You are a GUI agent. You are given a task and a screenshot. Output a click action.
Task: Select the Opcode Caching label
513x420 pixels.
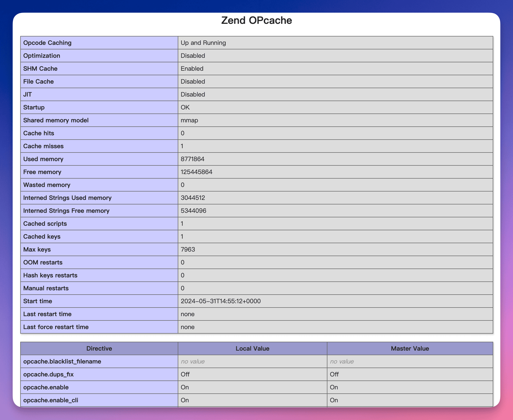[x=47, y=43]
